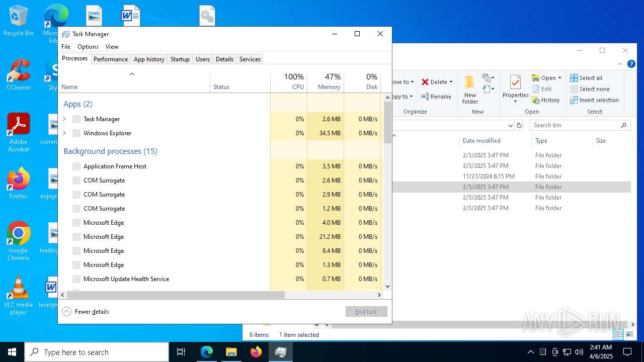Open Microsoft Edge from the taskbar
The height and width of the screenshot is (362, 644).
point(207,352)
